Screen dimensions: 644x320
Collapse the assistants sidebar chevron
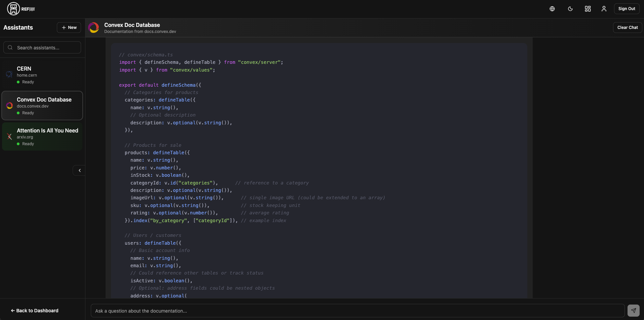pyautogui.click(x=79, y=170)
